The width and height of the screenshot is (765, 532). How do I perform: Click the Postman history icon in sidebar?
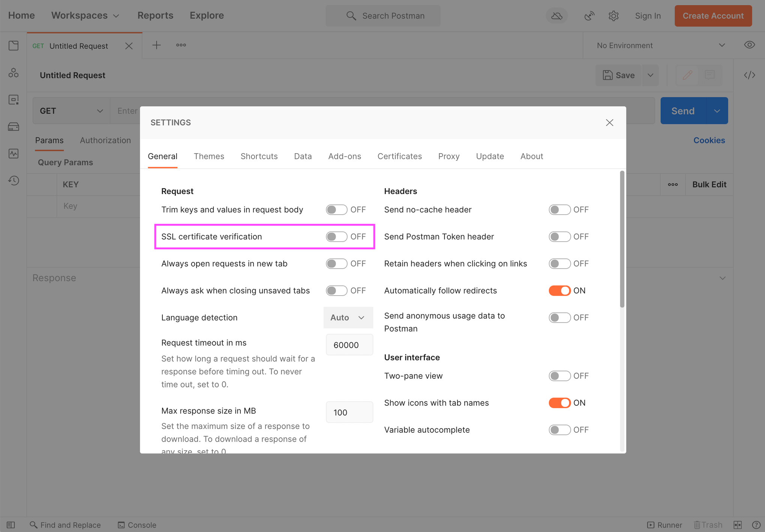13,180
